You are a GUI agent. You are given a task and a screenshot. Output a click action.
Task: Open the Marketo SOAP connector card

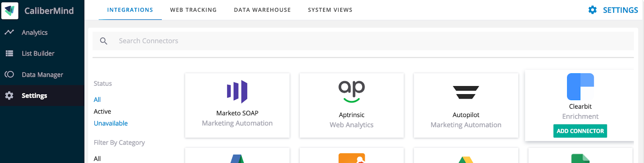coord(237,105)
